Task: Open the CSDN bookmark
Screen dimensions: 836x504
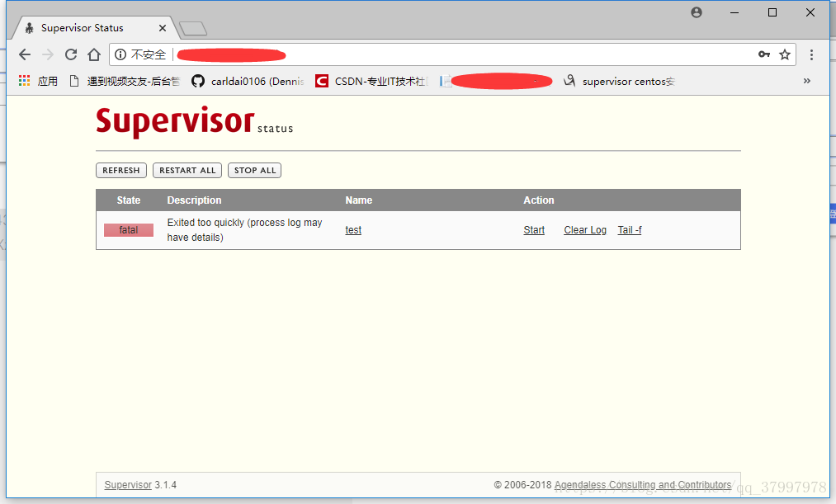Action: click(x=371, y=81)
